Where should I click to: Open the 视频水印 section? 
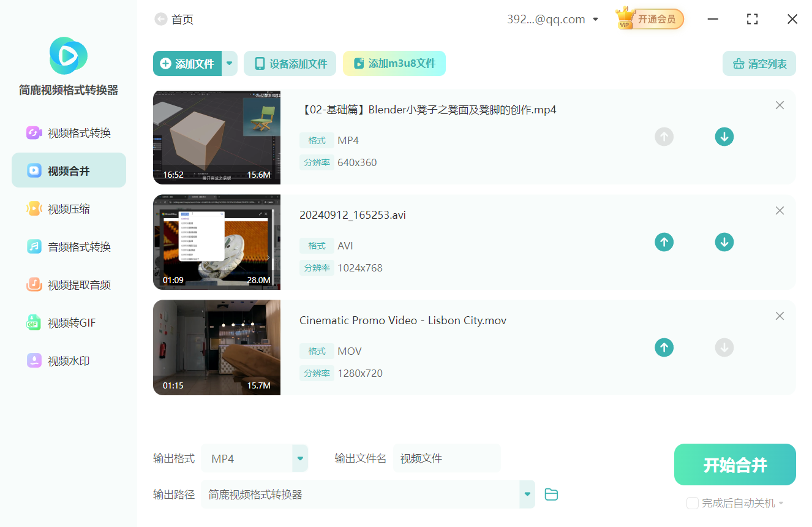click(x=69, y=361)
